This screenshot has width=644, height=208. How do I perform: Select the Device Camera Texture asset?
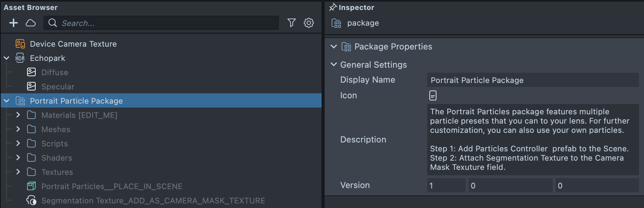pyautogui.click(x=73, y=44)
